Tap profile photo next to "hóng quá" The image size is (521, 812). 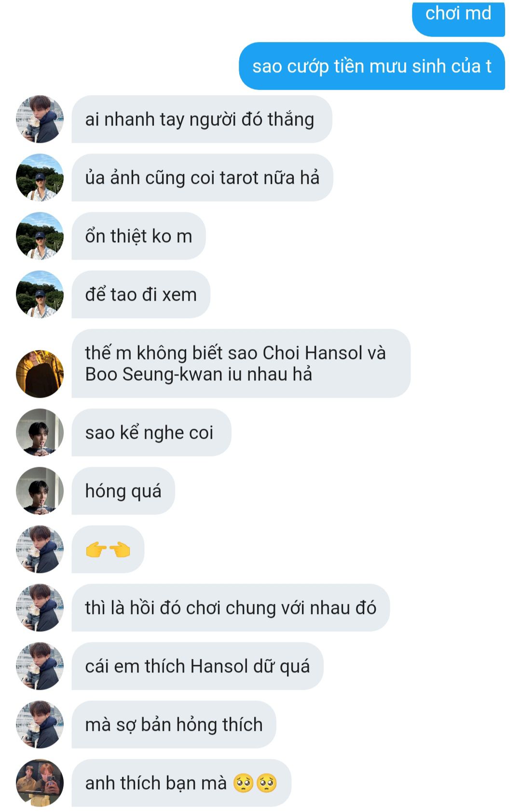click(40, 491)
